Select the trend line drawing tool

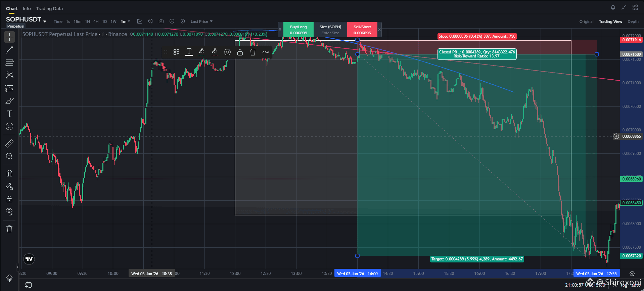[x=9, y=50]
